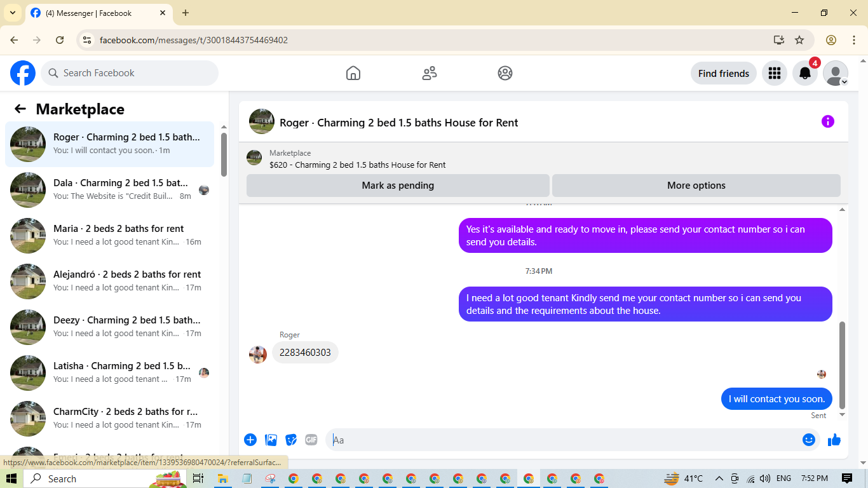Attach a photo file in composer
Viewport: 868px width, 488px height.
tap(271, 440)
